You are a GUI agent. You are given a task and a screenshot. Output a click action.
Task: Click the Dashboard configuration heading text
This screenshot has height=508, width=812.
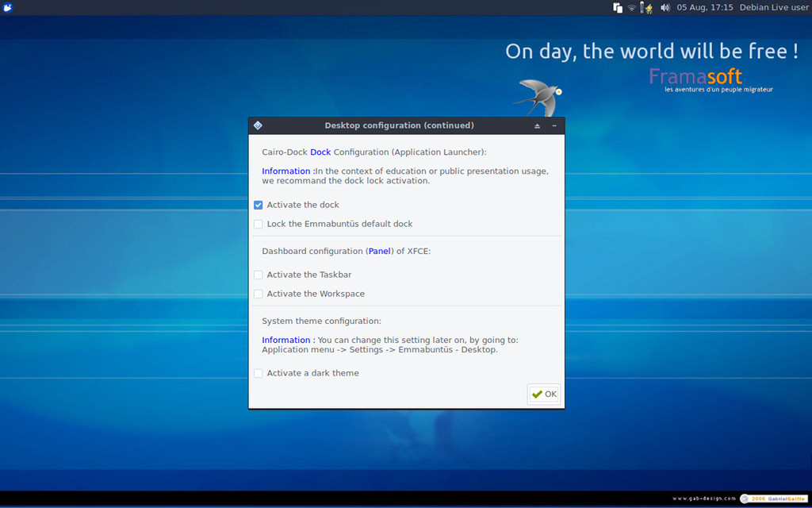[347, 252]
